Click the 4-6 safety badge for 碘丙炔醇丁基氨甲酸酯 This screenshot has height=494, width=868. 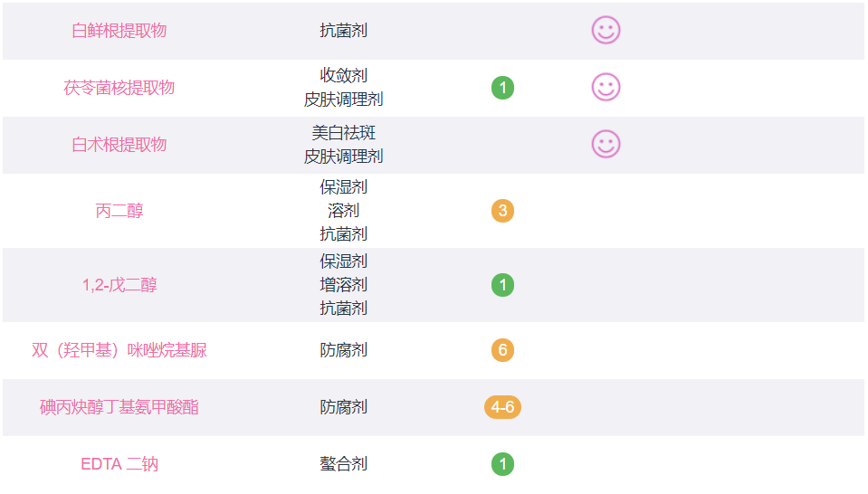pyautogui.click(x=502, y=407)
